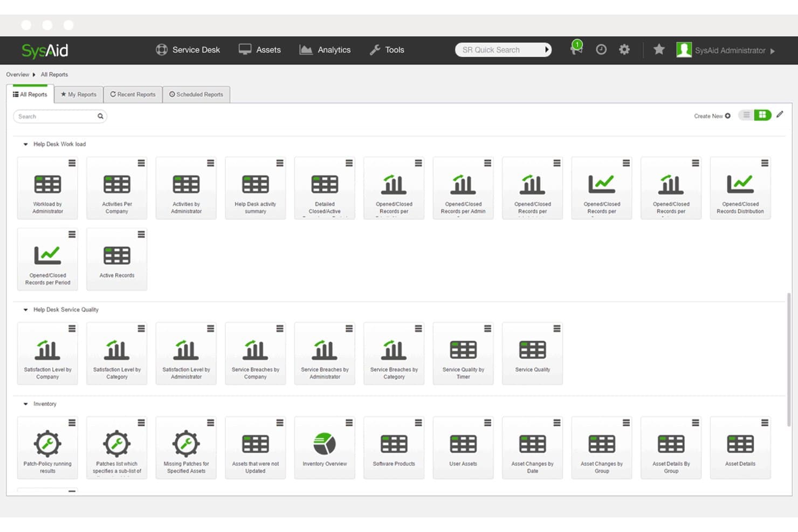Open Patch-Policy running results report

(47, 448)
